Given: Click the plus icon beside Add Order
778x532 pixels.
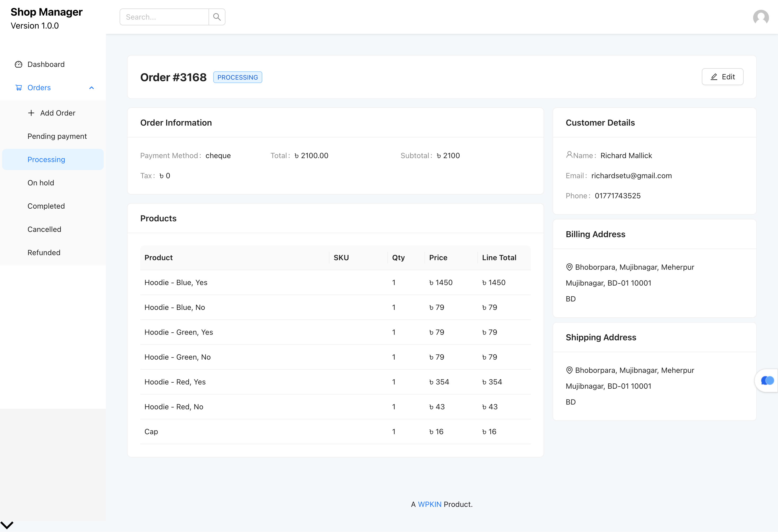Looking at the screenshot, I should [31, 113].
